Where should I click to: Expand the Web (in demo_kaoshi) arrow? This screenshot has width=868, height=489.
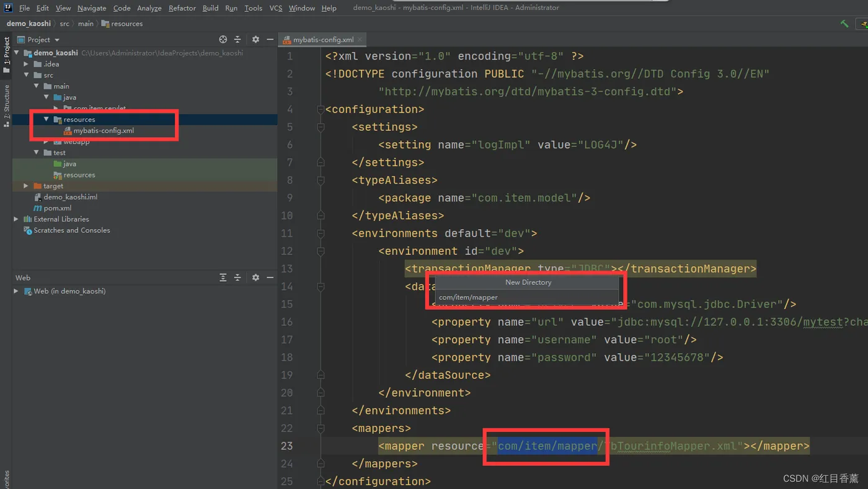click(x=16, y=291)
